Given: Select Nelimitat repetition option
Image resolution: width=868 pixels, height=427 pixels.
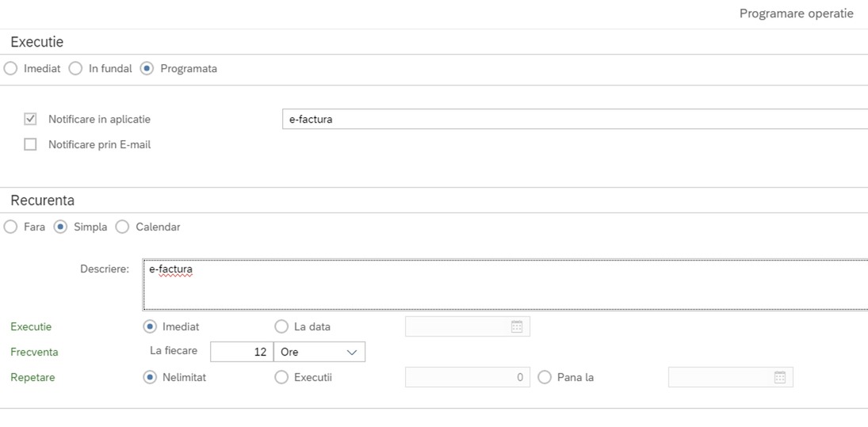Looking at the screenshot, I should click(x=150, y=377).
